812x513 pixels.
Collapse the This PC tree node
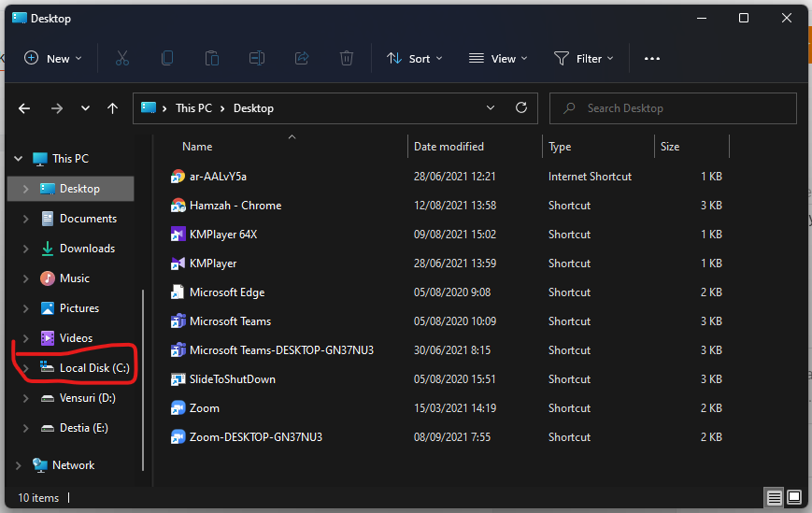(18, 159)
